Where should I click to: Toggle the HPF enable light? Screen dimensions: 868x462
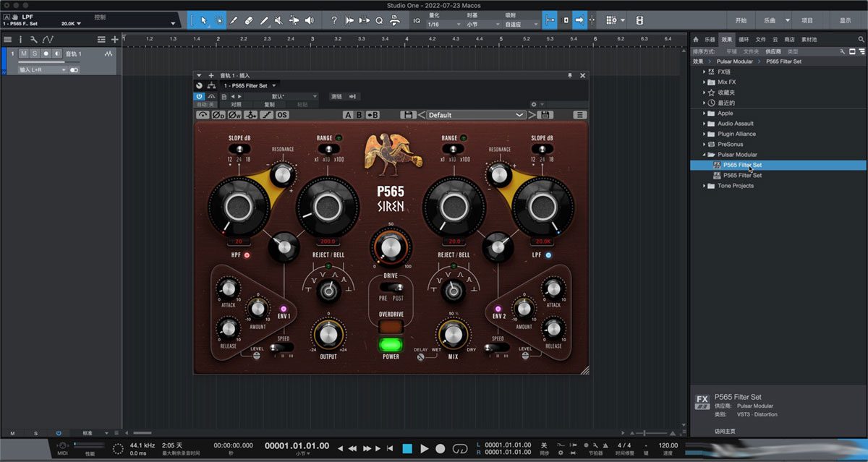(x=247, y=255)
